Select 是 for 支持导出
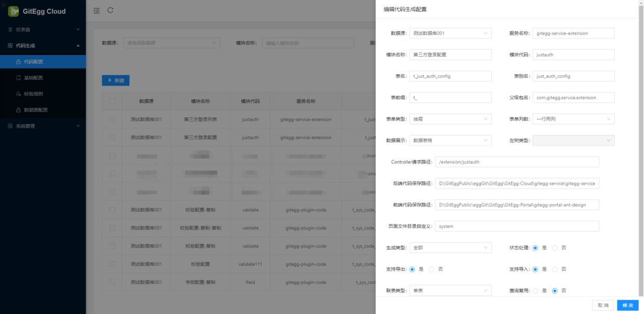Viewport: 644px width, 314px height. [x=412, y=269]
